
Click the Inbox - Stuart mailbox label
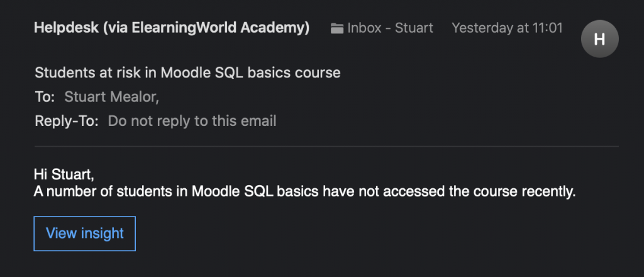(390, 28)
